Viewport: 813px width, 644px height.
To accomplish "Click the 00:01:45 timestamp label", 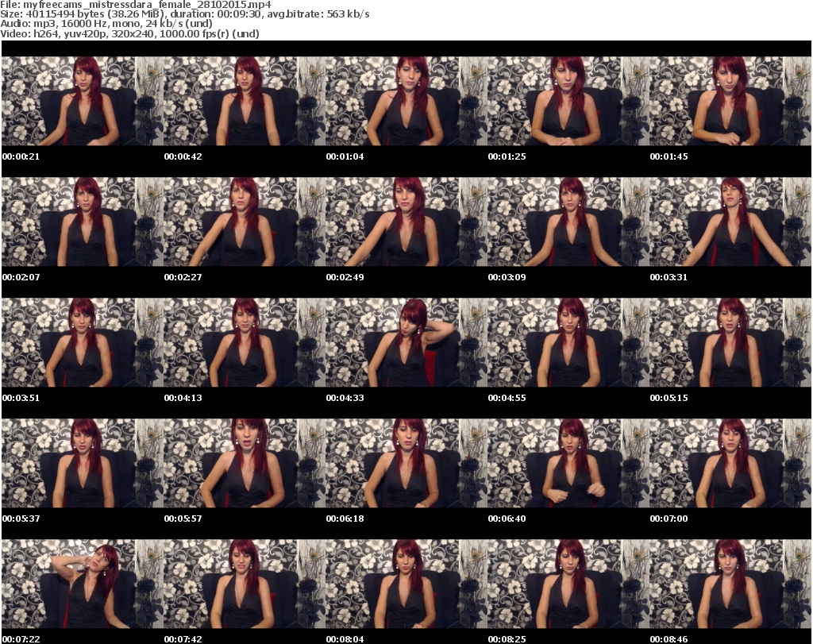I will pyautogui.click(x=669, y=156).
